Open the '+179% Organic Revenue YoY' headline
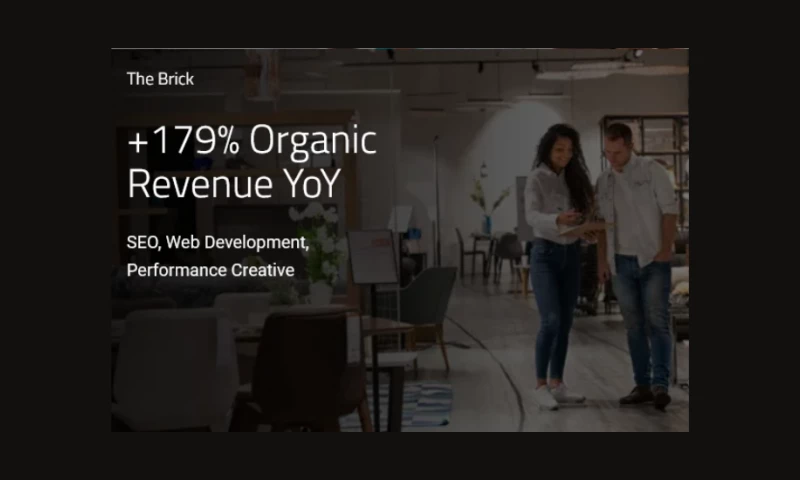800x480 pixels. (x=252, y=162)
